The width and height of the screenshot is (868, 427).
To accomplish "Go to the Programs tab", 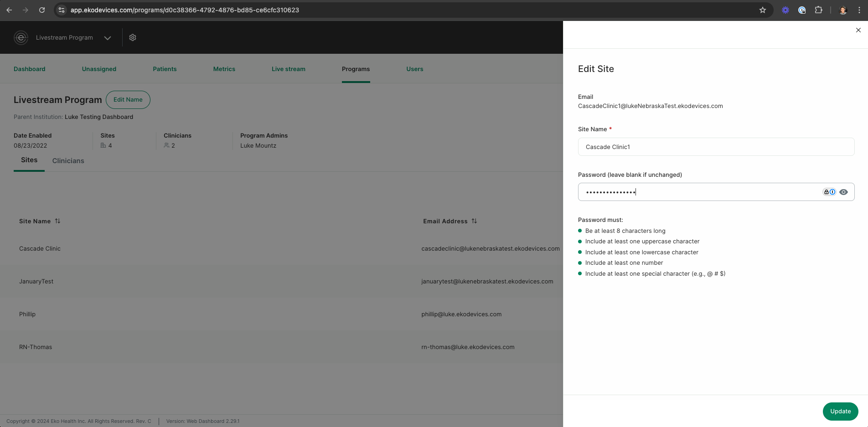I will tap(356, 69).
